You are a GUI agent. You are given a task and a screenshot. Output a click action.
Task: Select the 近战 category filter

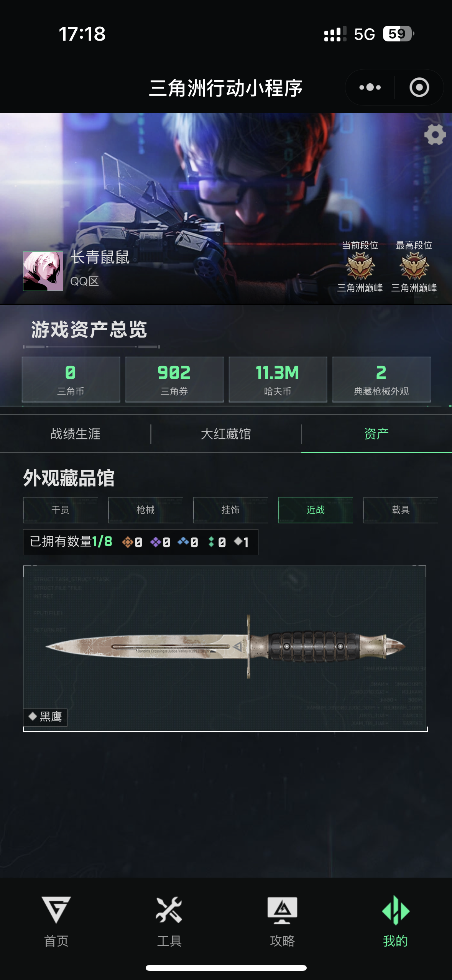pyautogui.click(x=316, y=510)
